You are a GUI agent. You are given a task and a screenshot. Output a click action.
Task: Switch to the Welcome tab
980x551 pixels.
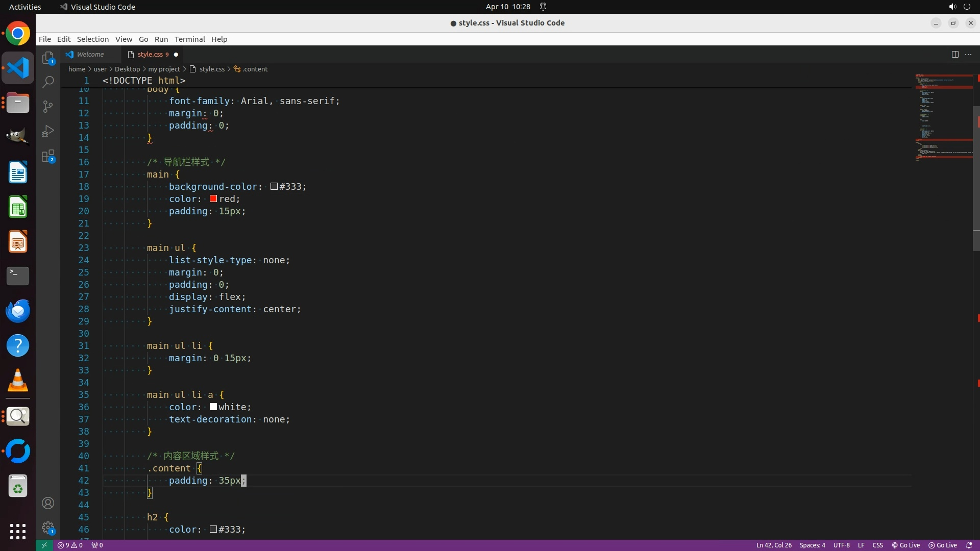90,55
